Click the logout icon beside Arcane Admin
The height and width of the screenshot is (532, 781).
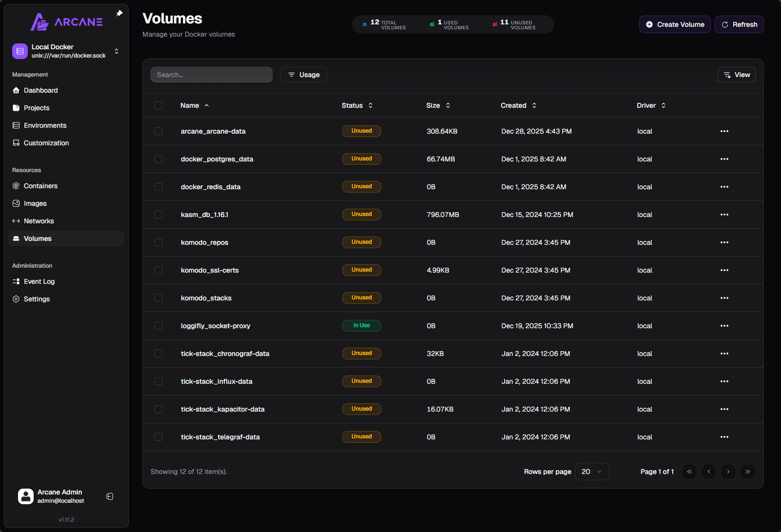[110, 496]
